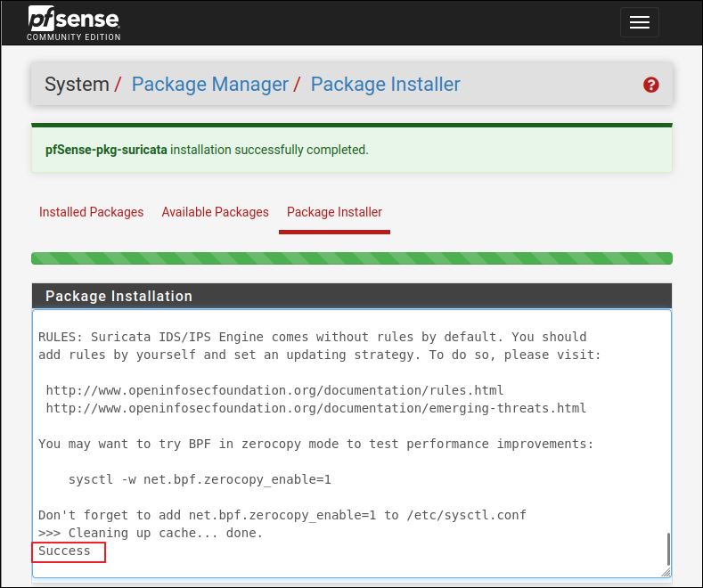
Task: Open the red help question mark icon
Action: [651, 85]
